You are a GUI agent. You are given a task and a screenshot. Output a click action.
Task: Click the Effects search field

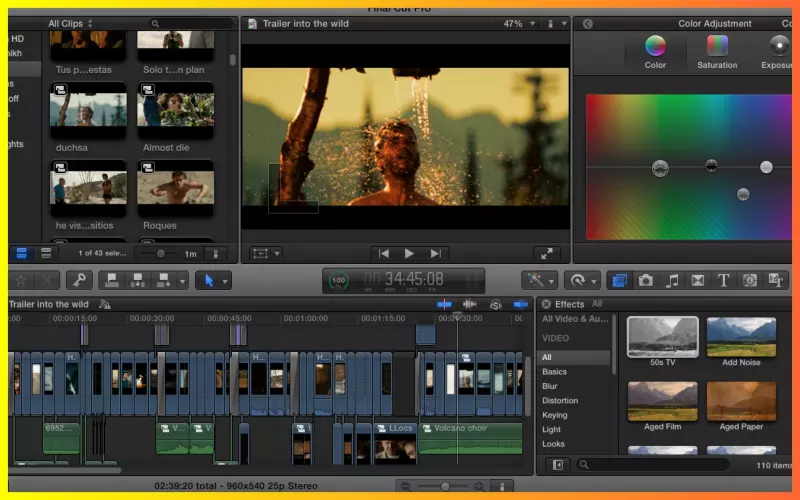[x=653, y=465]
